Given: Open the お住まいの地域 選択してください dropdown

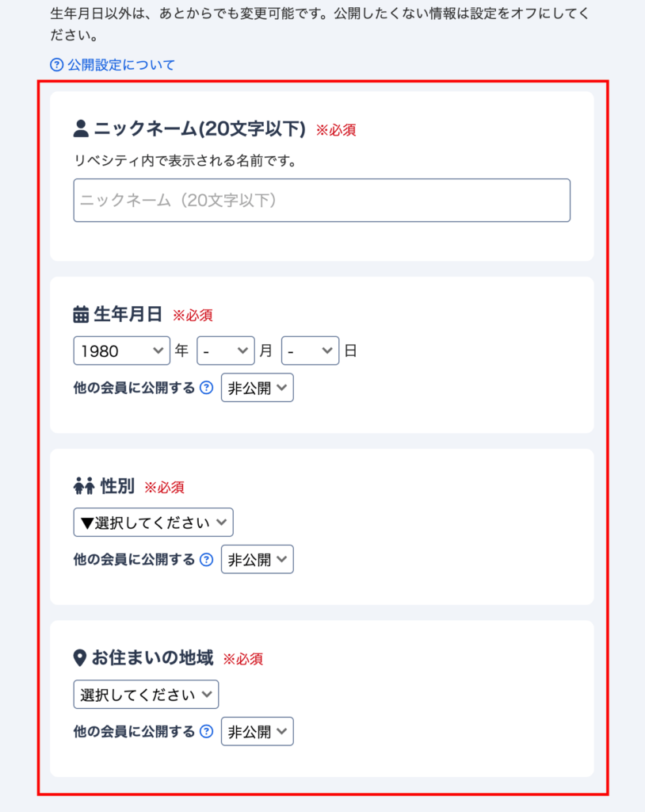Looking at the screenshot, I should 146,695.
